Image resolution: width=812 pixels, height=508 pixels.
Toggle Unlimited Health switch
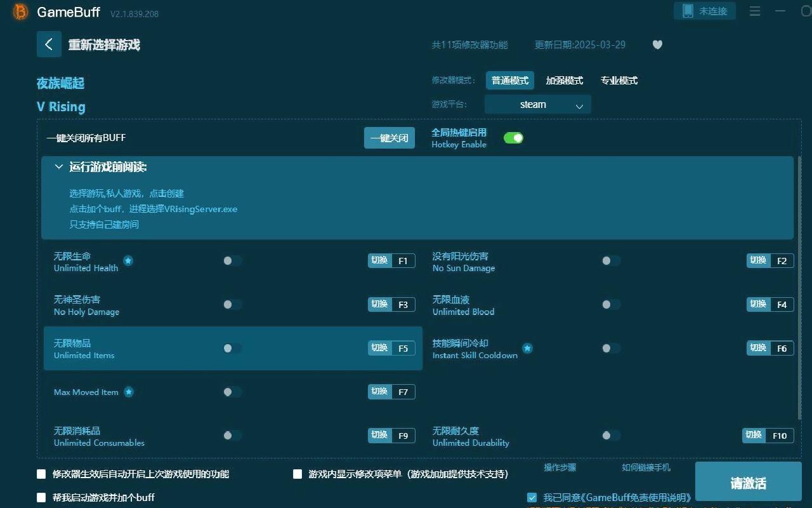232,260
